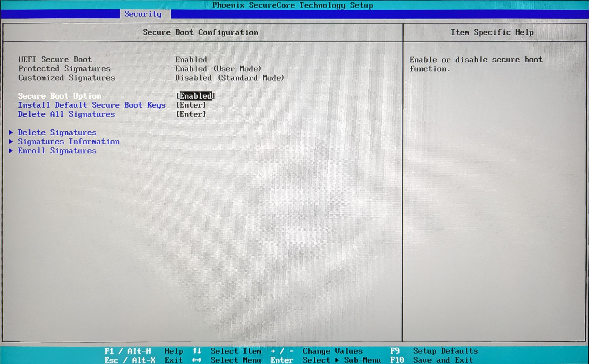
Task: Click the arrow beside Enroll Signatures
Action: click(x=11, y=151)
